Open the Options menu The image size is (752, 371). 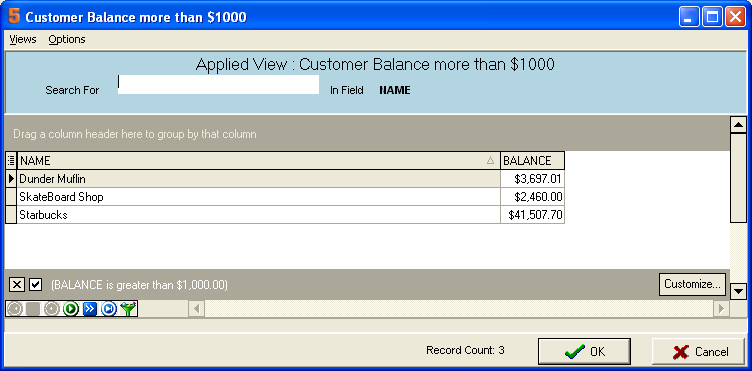[67, 39]
